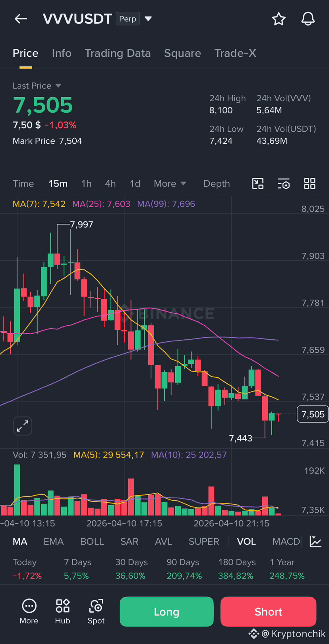The height and width of the screenshot is (644, 329).
Task: Toggle the AVL indicator
Action: click(x=164, y=542)
